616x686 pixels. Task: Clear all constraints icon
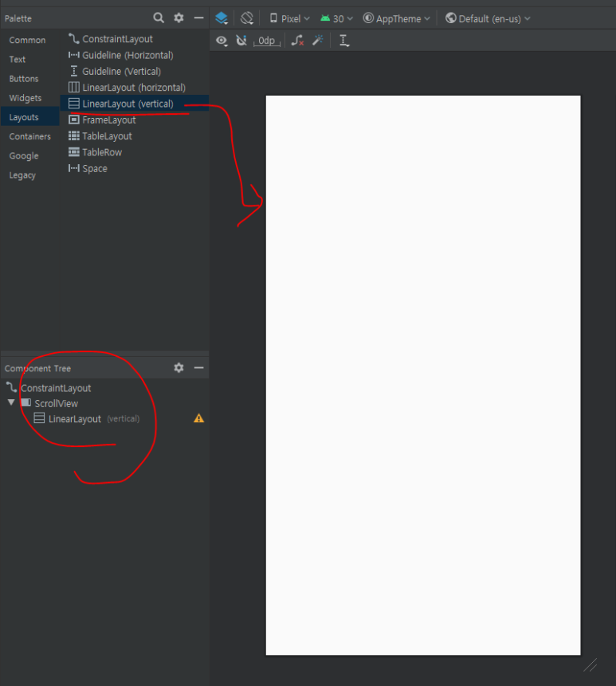(297, 41)
